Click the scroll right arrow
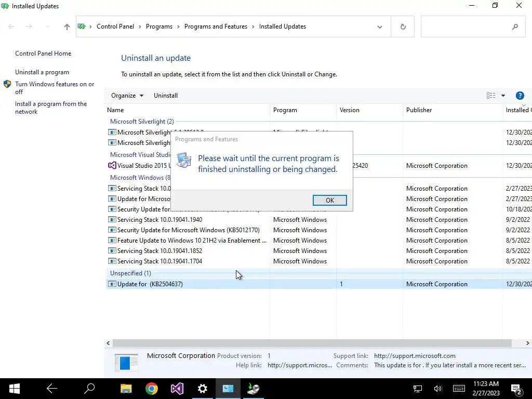532x399 pixels. [x=528, y=343]
